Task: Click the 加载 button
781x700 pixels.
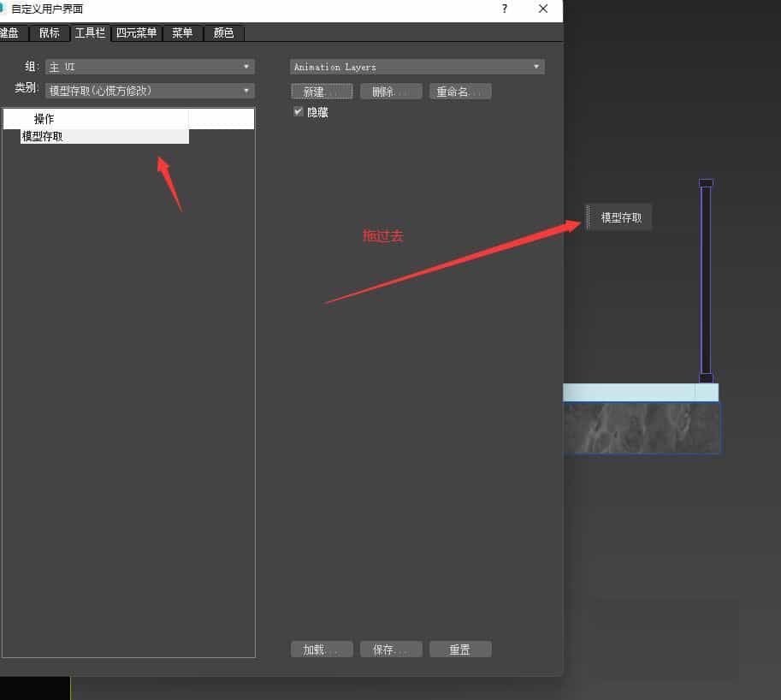Action: [322, 650]
